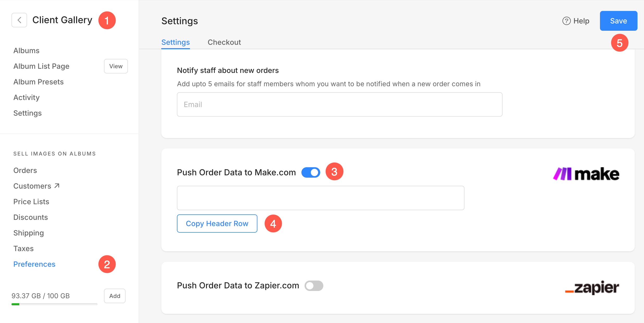This screenshot has height=323, width=644.
Task: Focus the staff notification Email field
Action: pyautogui.click(x=340, y=104)
